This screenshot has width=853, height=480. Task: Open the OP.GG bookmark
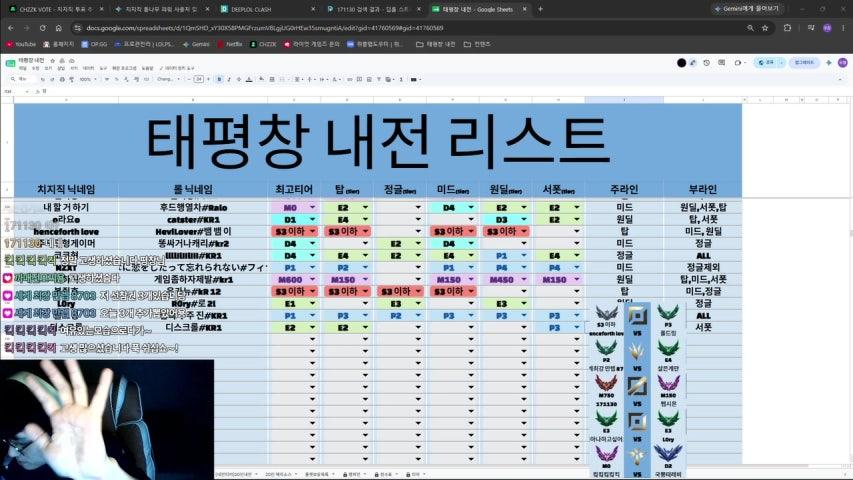94,44
